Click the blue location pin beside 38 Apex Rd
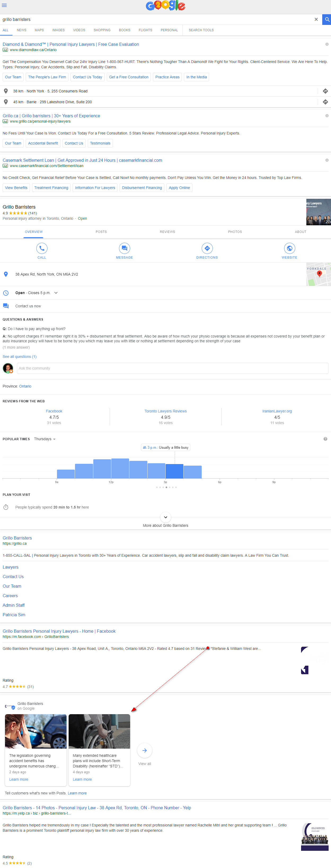This screenshot has height=868, width=331. point(6,274)
